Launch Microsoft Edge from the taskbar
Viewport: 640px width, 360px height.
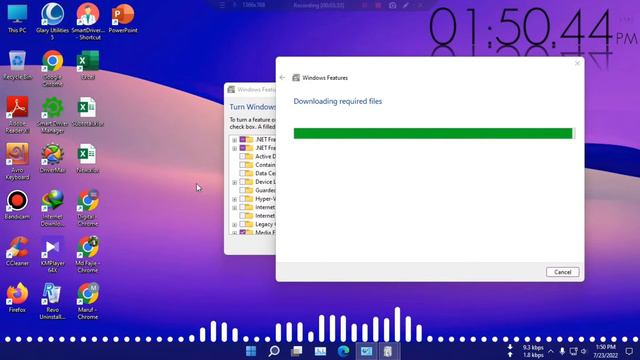pyautogui.click(x=343, y=351)
